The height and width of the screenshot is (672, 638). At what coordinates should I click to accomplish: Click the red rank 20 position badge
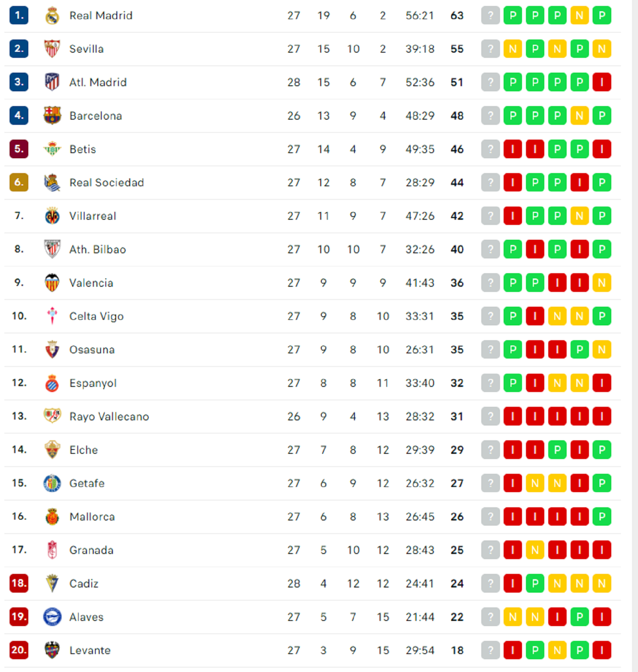pos(19,650)
